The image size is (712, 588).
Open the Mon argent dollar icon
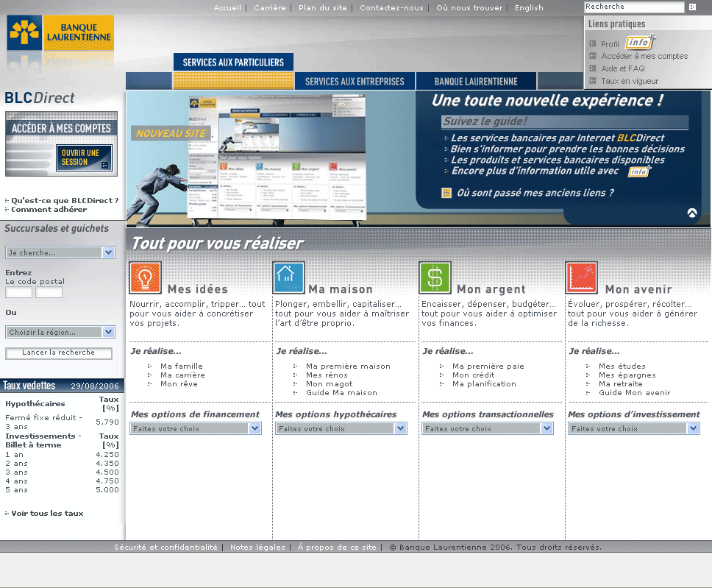pyautogui.click(x=435, y=277)
